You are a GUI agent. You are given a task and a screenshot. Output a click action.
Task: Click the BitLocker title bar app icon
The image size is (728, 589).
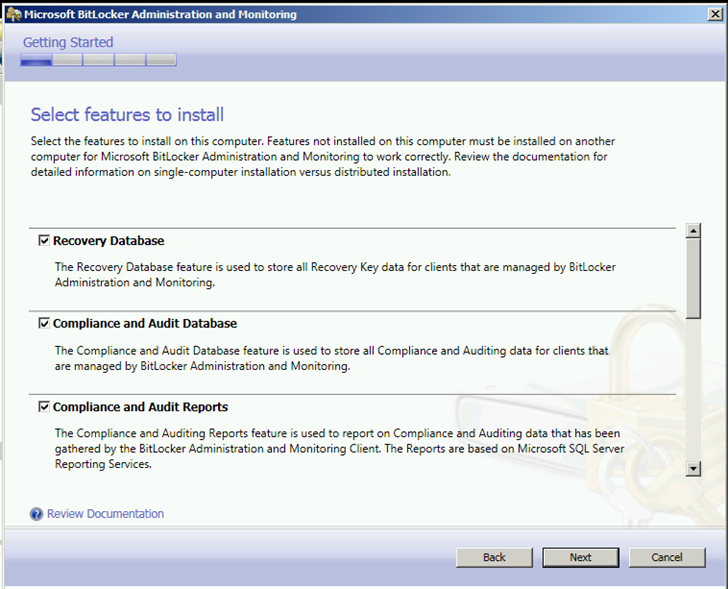(13, 14)
